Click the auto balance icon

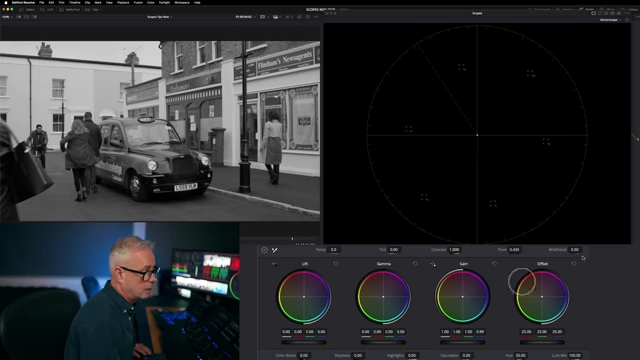pos(264,250)
